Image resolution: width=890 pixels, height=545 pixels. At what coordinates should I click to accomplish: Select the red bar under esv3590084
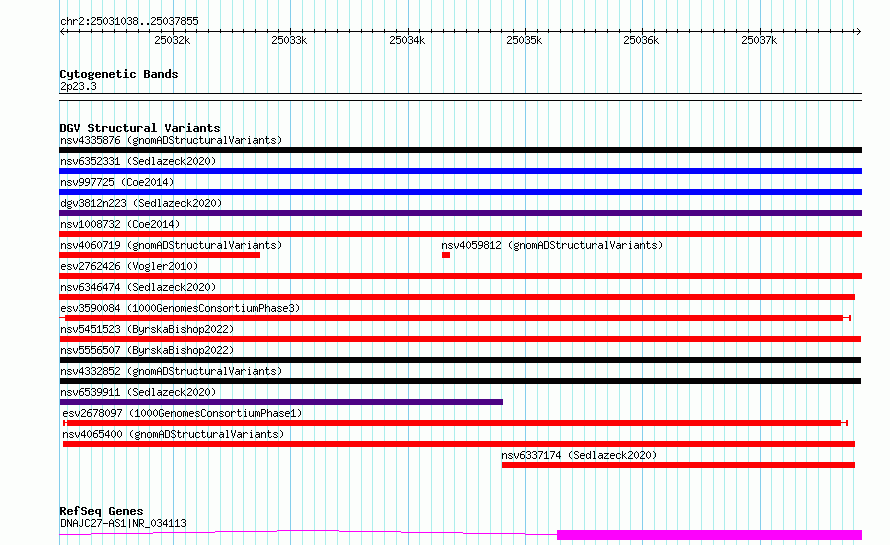(454, 318)
